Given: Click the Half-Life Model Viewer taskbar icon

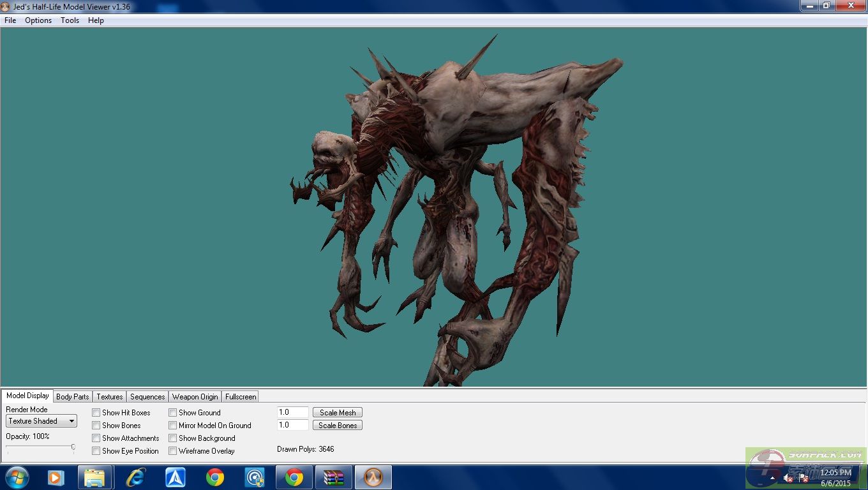Looking at the screenshot, I should click(x=373, y=477).
